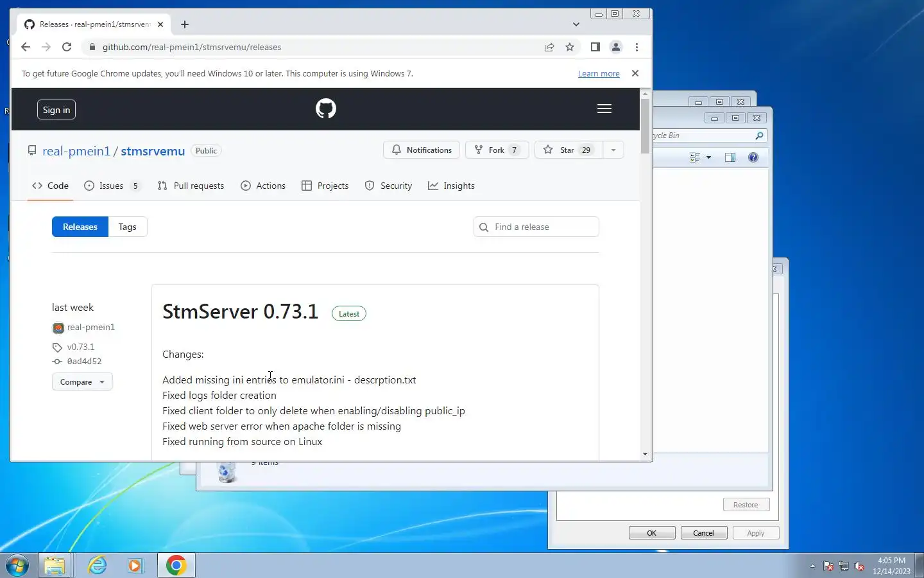Open Windows Explorer from taskbar
The height and width of the screenshot is (578, 924).
[x=55, y=565]
